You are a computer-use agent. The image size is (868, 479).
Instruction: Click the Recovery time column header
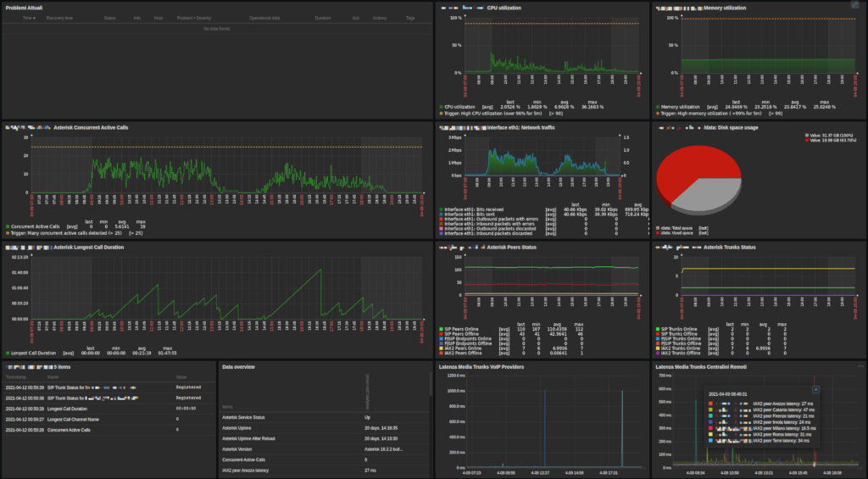(59, 19)
